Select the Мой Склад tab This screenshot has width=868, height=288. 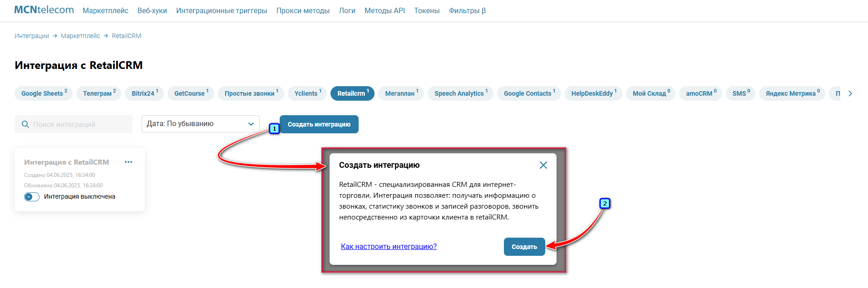click(x=651, y=93)
